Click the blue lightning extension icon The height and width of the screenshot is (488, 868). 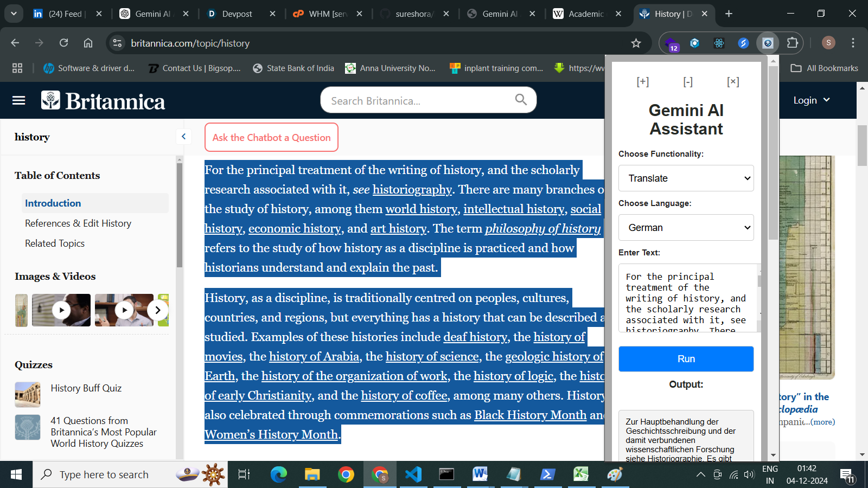point(743,43)
